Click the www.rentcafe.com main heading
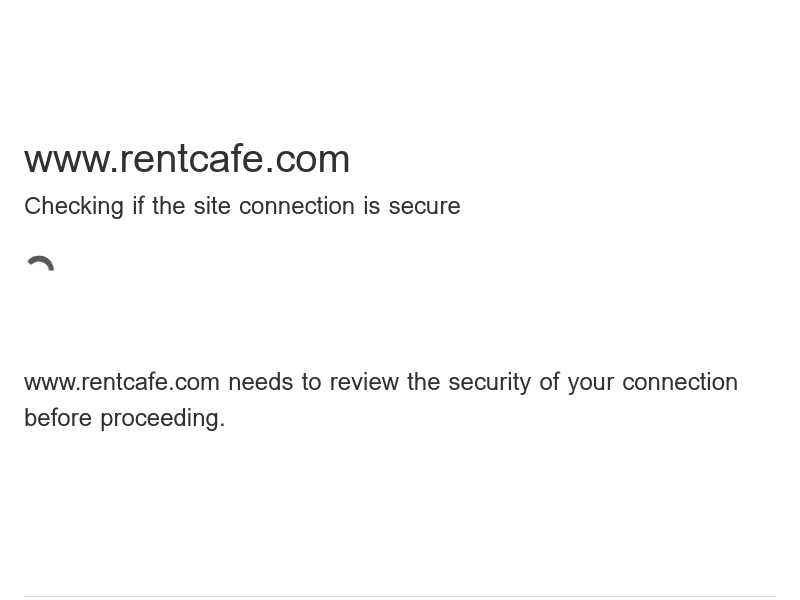 pos(187,160)
